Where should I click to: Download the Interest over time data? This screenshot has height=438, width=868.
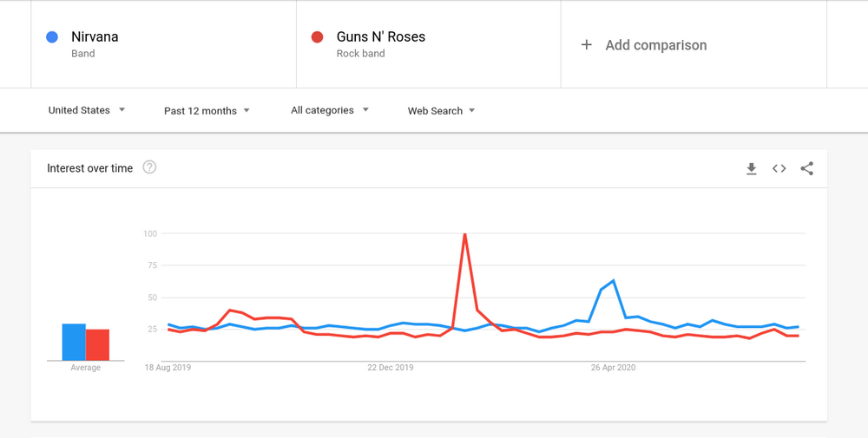[751, 168]
